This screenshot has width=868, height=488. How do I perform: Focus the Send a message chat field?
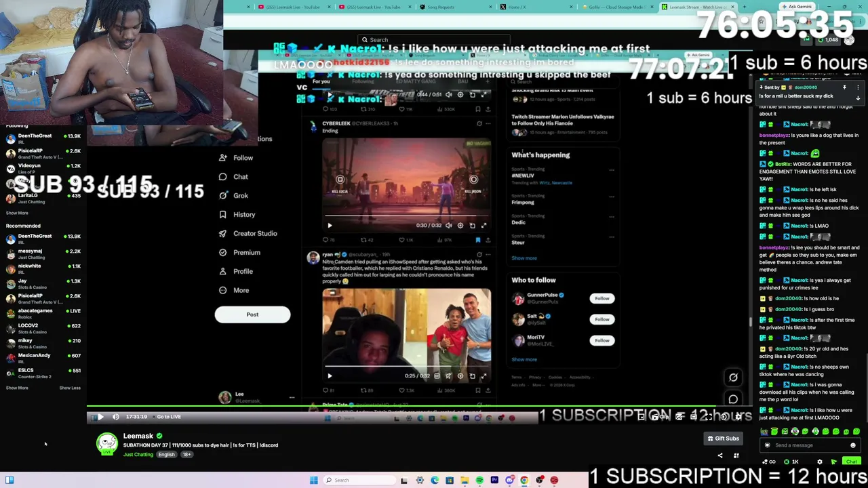[x=810, y=445]
